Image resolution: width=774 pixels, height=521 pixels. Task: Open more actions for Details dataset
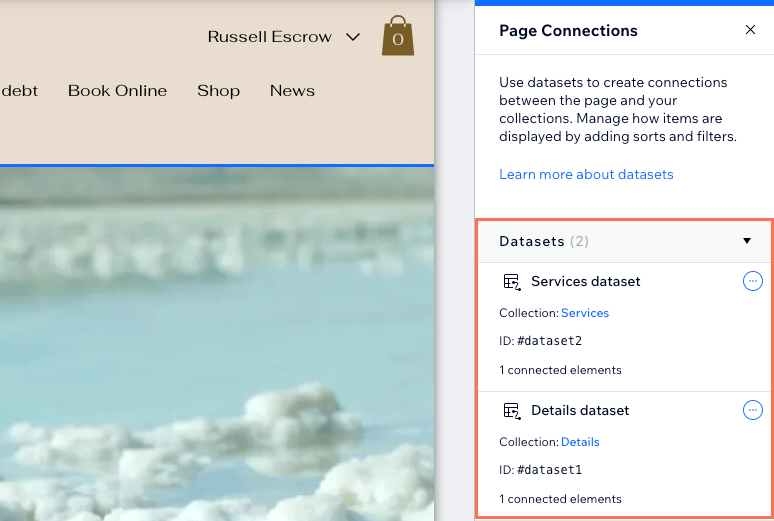click(x=753, y=410)
